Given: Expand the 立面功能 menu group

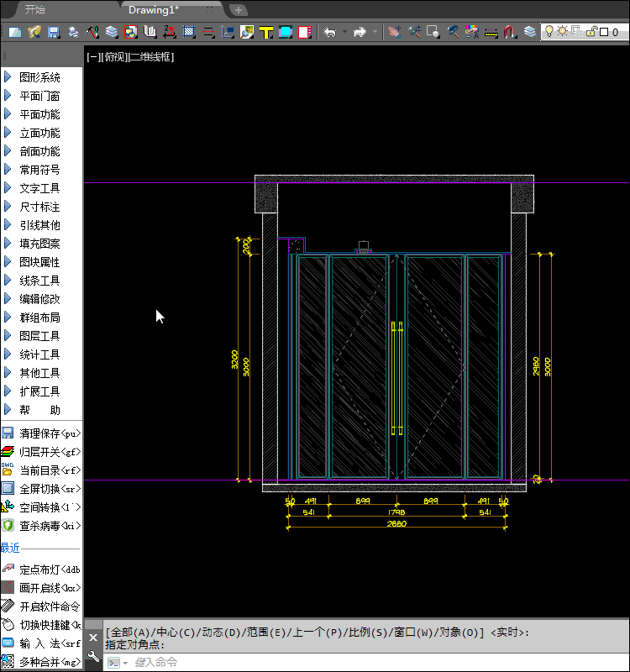Looking at the screenshot, I should click(41, 133).
